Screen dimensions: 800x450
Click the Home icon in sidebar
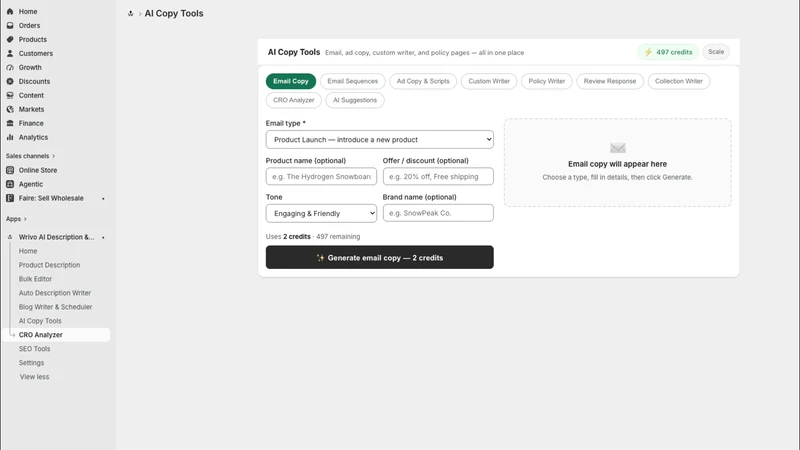(10, 11)
